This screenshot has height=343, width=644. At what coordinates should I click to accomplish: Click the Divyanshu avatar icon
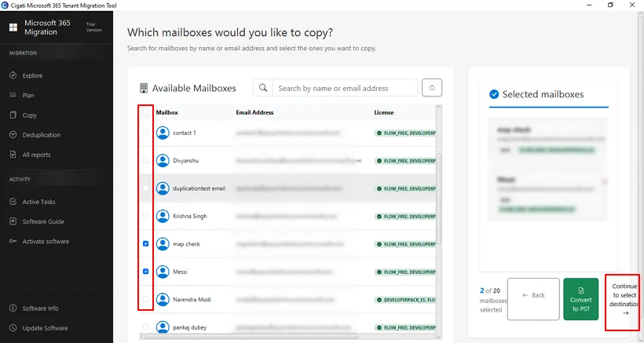click(163, 160)
